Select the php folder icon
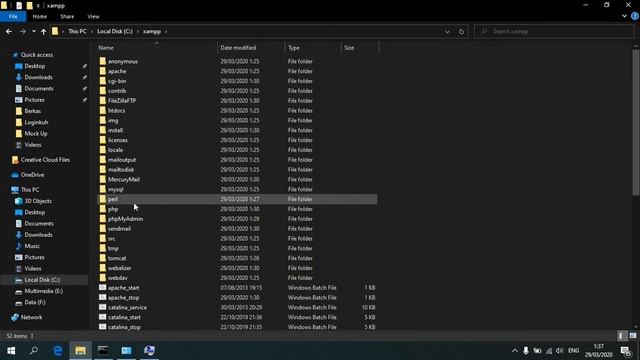Screen dimensions: 640x360 102,209
